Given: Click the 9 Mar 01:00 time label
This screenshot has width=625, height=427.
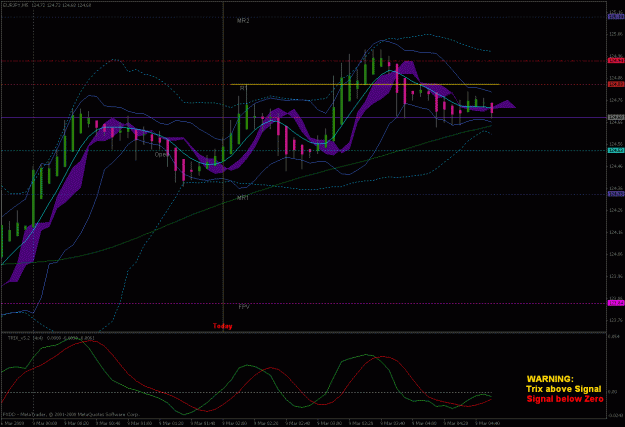Looking at the screenshot, I should tap(138, 423).
